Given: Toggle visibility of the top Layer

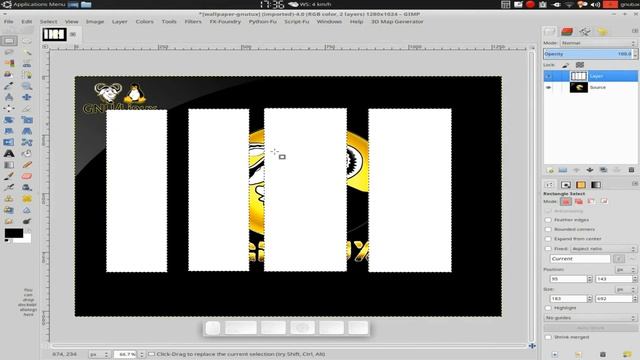Looking at the screenshot, I should tap(548, 76).
